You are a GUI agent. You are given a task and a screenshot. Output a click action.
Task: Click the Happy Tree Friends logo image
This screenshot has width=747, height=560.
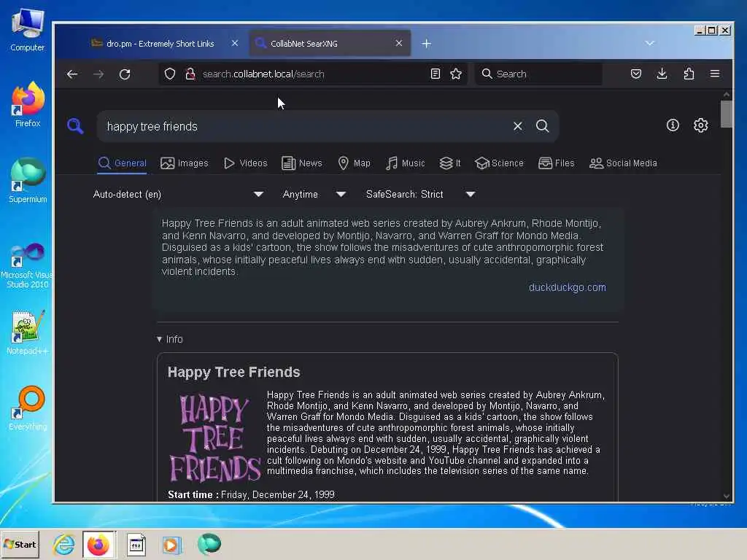click(x=215, y=437)
